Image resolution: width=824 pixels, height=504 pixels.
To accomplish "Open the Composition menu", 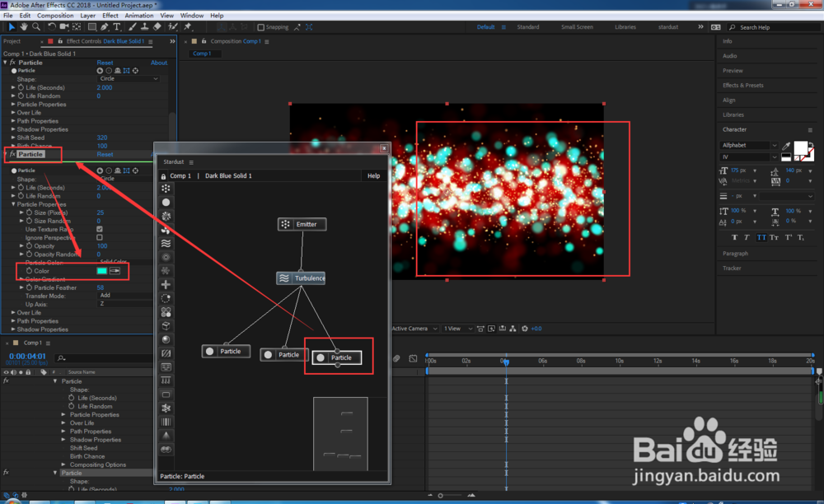I will pos(55,16).
